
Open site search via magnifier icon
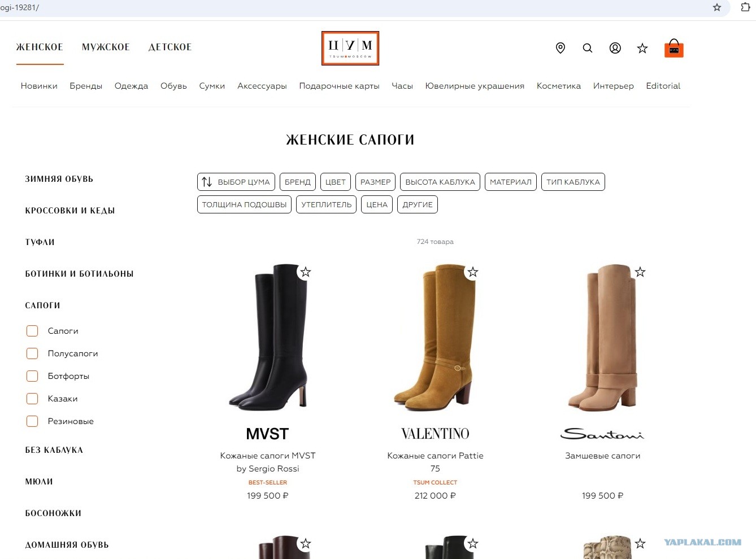(588, 48)
